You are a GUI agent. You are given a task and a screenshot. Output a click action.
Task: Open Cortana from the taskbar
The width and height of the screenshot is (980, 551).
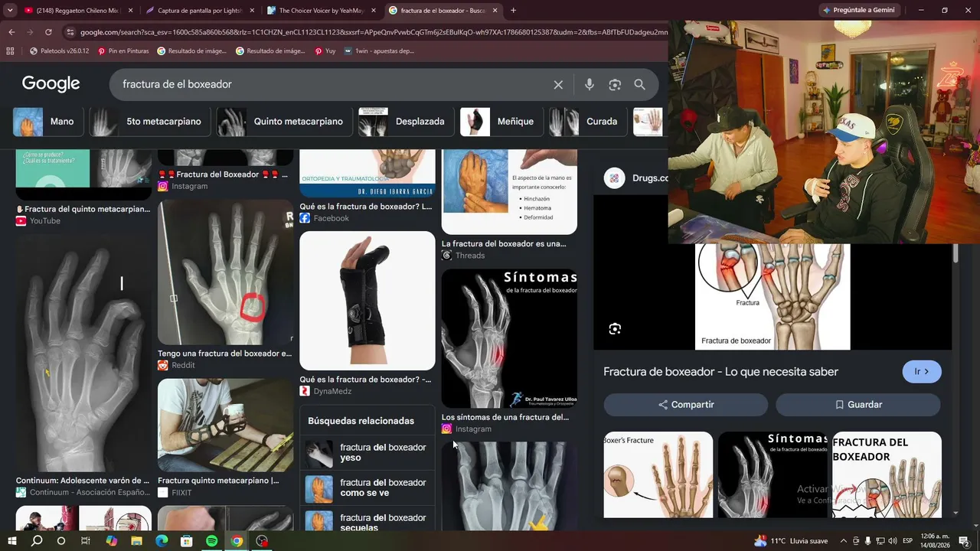point(61,541)
